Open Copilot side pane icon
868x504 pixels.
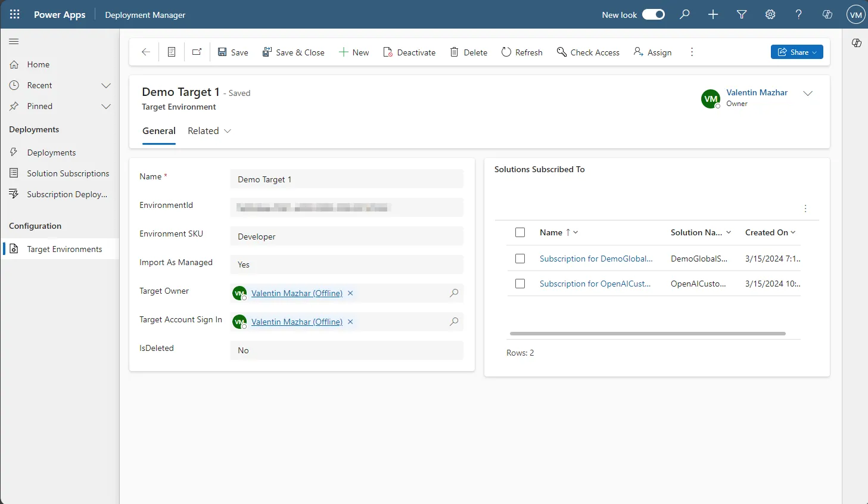pyautogui.click(x=857, y=43)
